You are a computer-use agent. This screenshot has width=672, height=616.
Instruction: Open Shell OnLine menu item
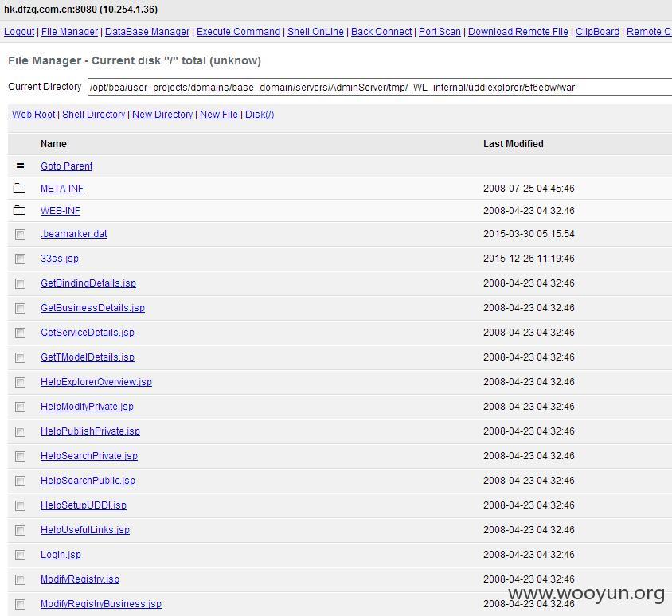315,32
